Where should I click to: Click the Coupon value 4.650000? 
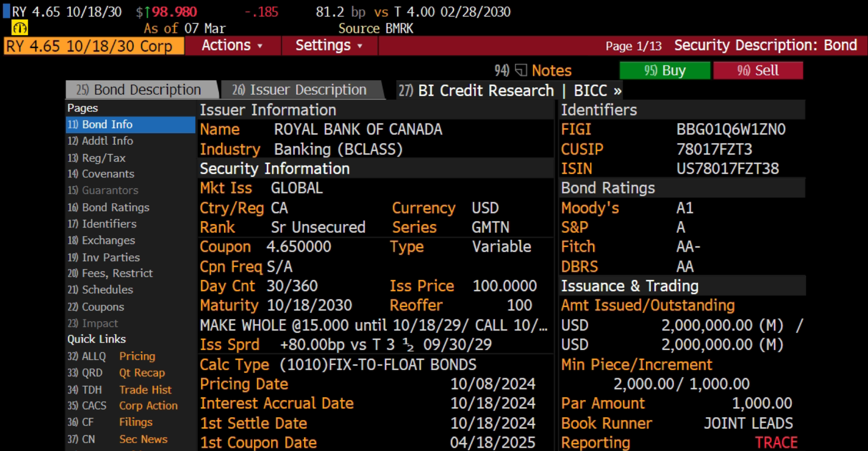(299, 247)
